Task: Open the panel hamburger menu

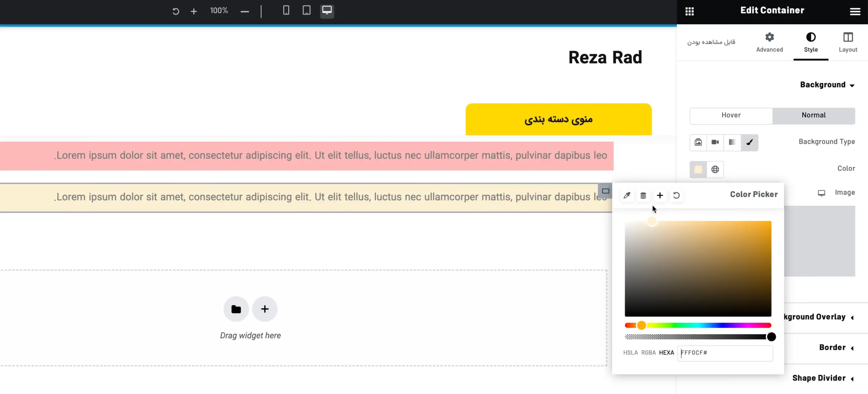Action: coord(855,11)
